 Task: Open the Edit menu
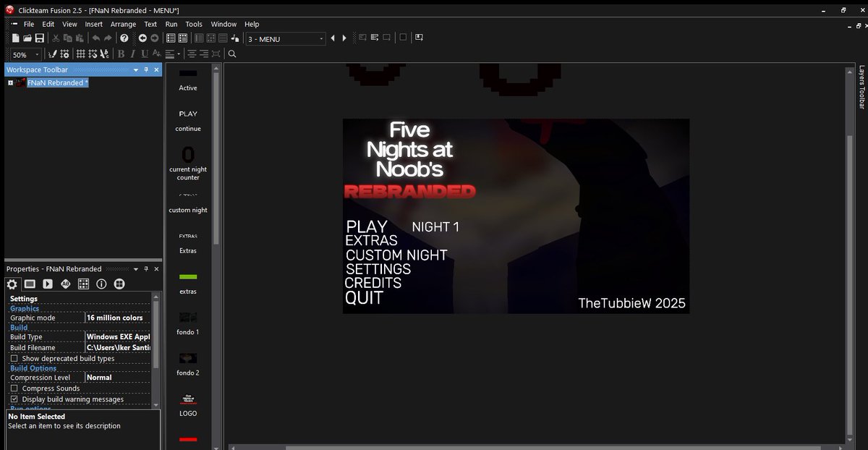48,24
